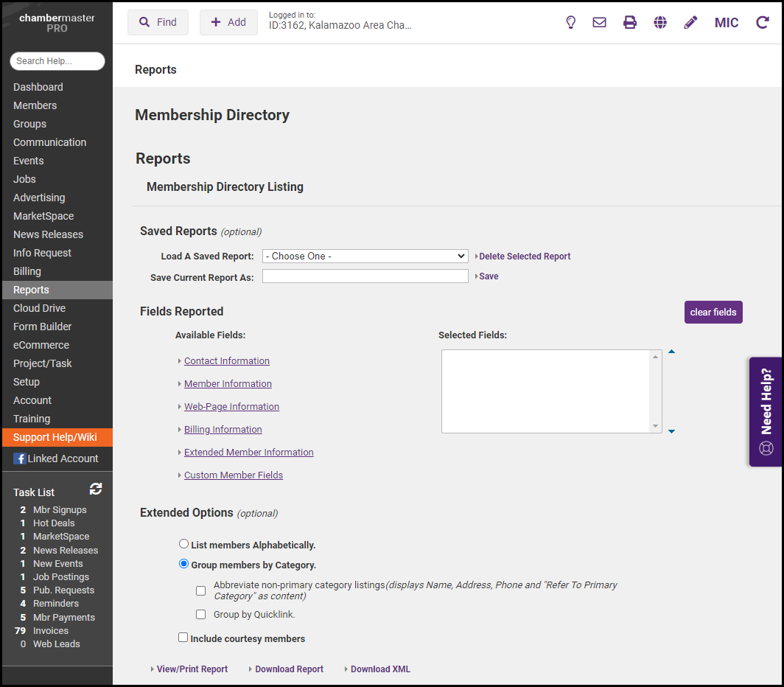
Task: Click the globe icon in header
Action: [660, 22]
